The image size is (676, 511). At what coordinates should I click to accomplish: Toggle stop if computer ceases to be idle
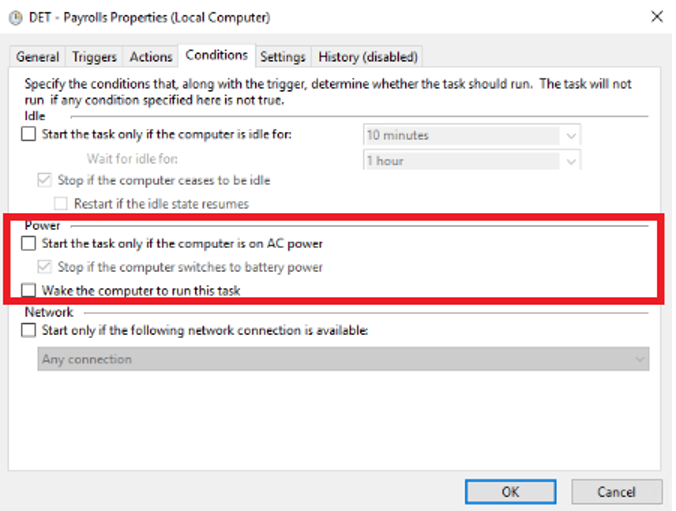pyautogui.click(x=45, y=181)
